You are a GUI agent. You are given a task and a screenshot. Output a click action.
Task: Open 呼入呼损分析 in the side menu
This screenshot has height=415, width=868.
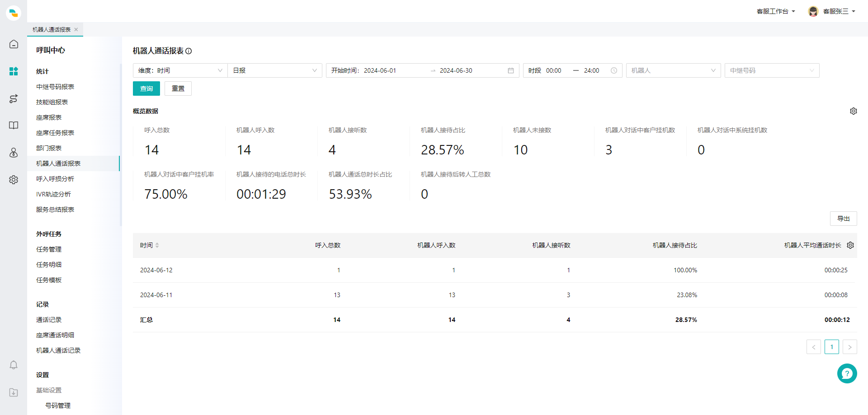(x=55, y=179)
